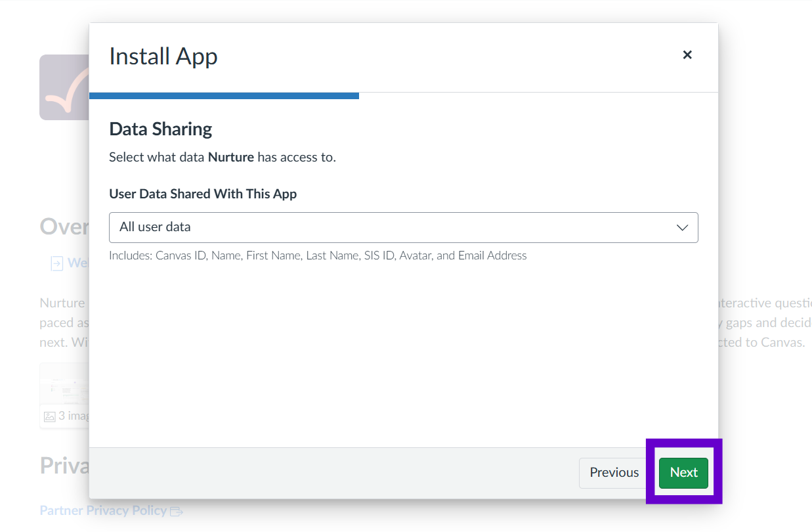812x532 pixels.
Task: Click the Nurture app logo thumbnail
Action: 64,87
